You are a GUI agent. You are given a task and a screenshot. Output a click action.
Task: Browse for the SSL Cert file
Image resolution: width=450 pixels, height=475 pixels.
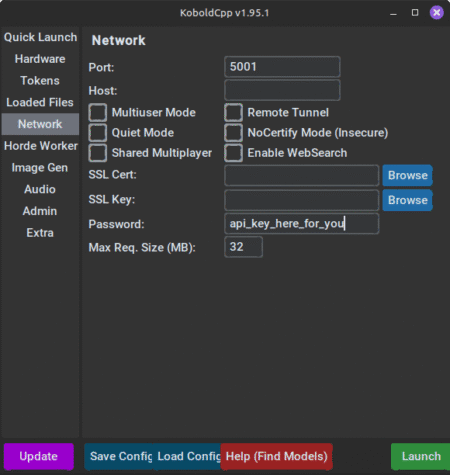[407, 175]
